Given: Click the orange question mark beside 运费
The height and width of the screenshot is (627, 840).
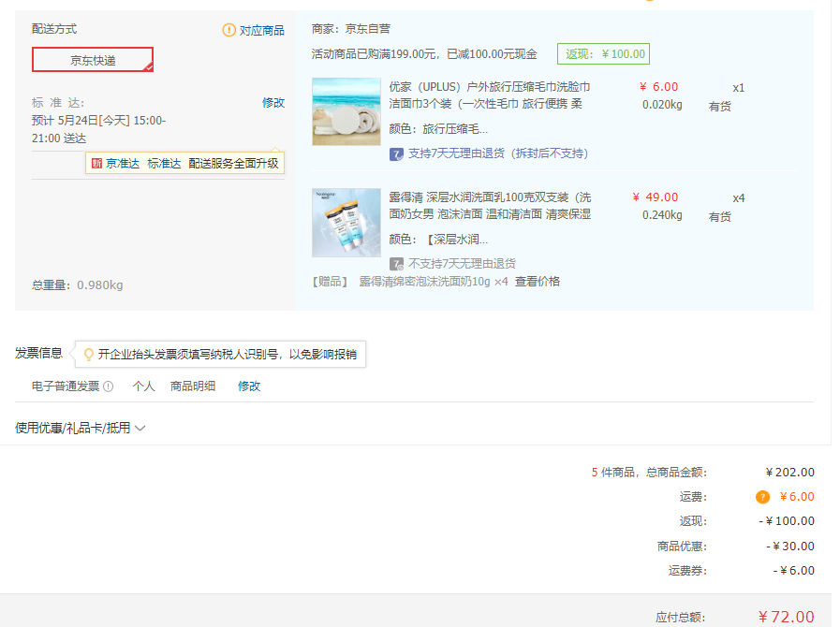Looking at the screenshot, I should click(x=763, y=497).
